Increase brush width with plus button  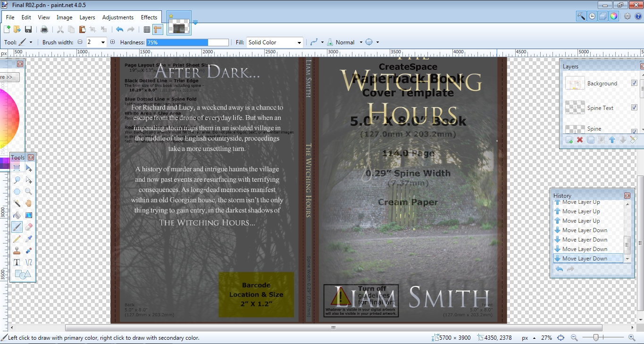112,42
